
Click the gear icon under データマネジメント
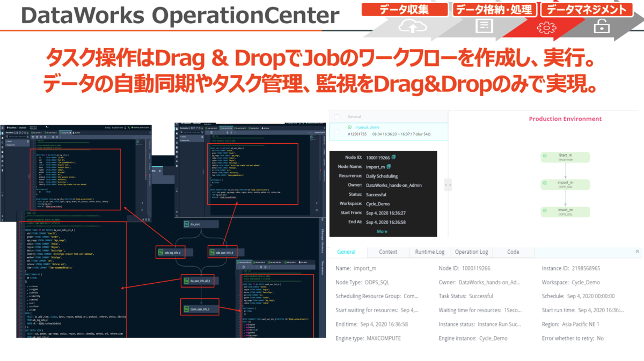(x=546, y=27)
